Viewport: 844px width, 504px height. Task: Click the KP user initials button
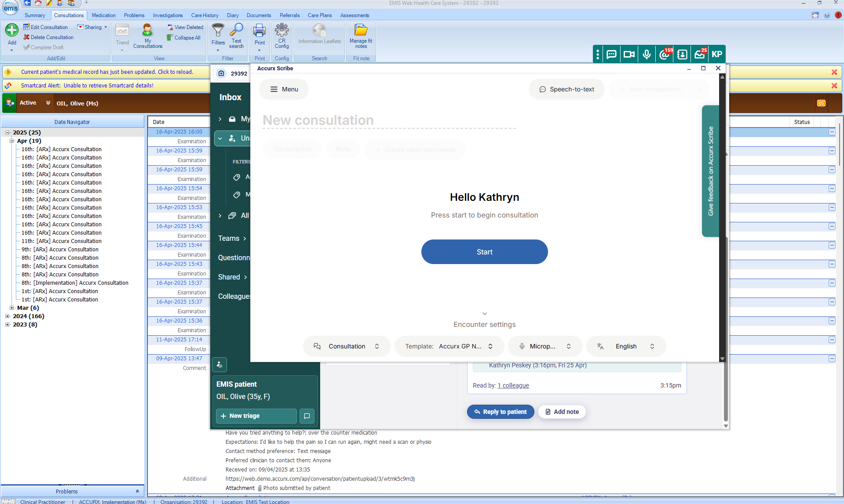[x=717, y=54]
